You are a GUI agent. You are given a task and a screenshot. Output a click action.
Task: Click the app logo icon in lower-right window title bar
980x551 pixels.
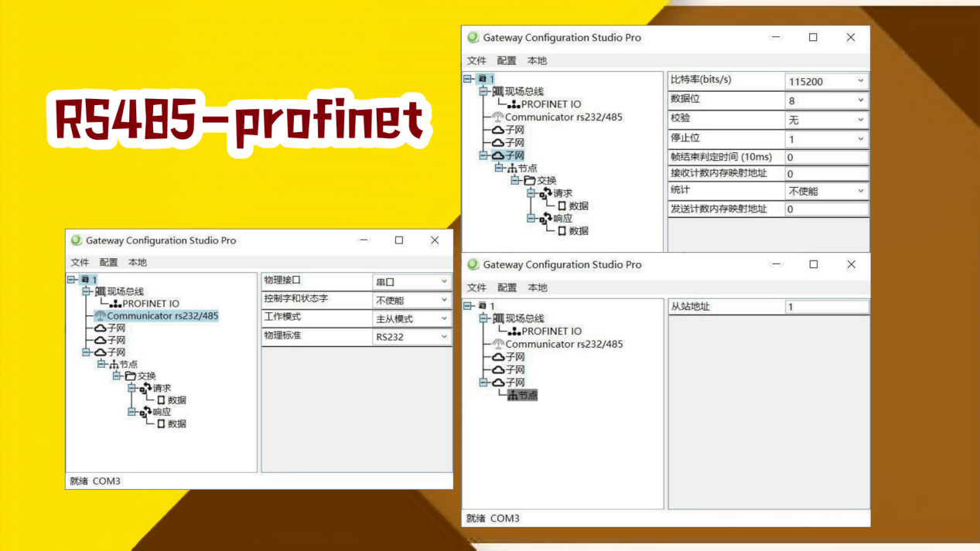click(x=473, y=264)
